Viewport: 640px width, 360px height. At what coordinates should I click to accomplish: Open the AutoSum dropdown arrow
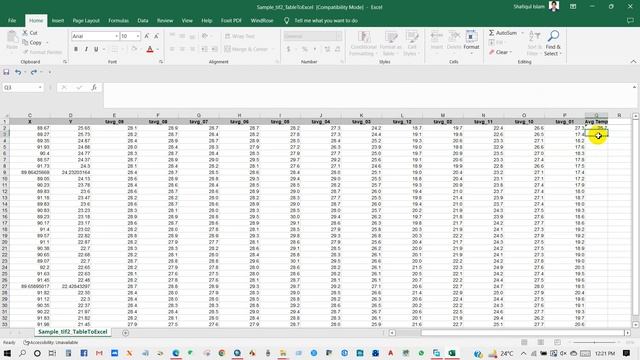pos(522,33)
